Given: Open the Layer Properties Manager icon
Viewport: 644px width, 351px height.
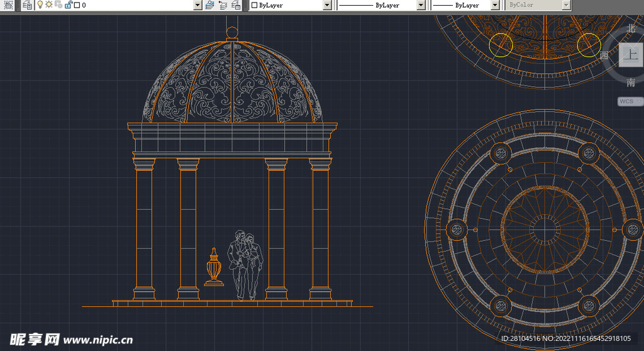Looking at the screenshot, I should (x=27, y=5).
